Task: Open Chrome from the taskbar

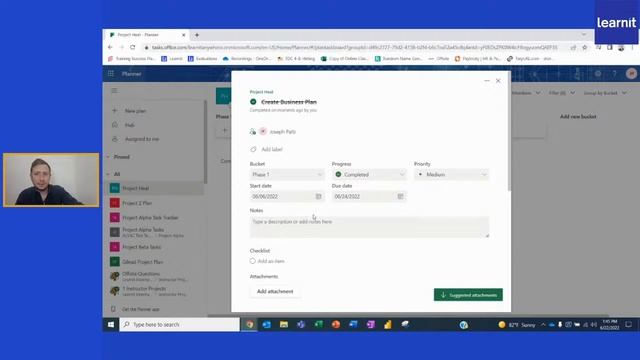Action: click(x=249, y=324)
